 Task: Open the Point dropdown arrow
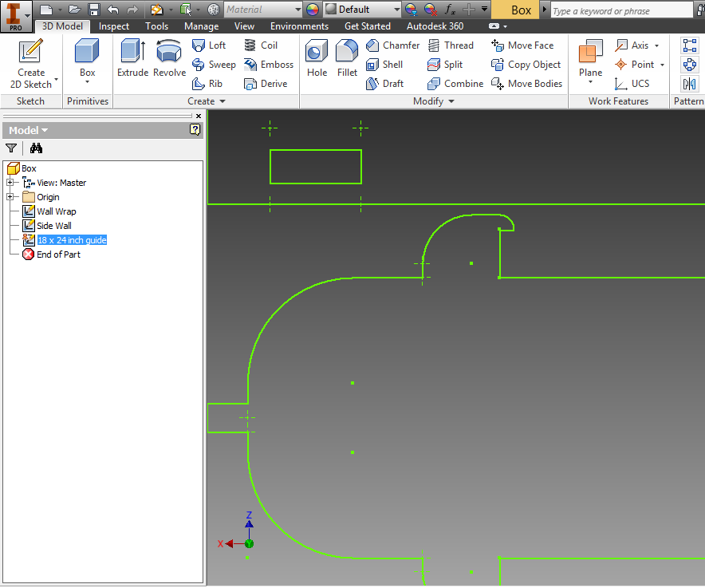(x=662, y=65)
